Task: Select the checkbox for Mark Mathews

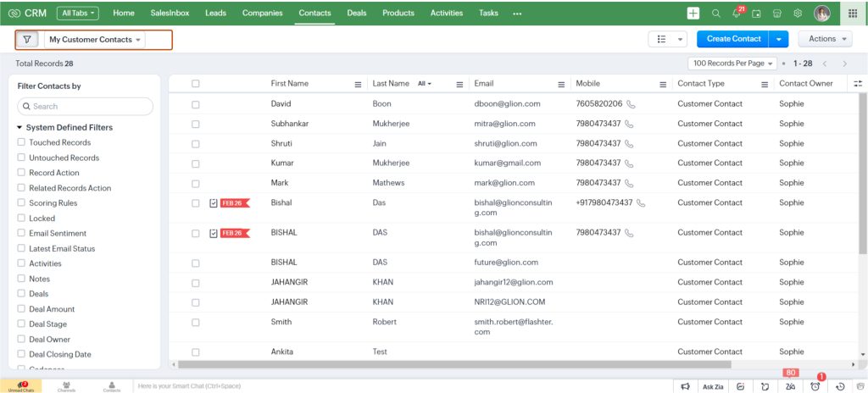Action: click(x=196, y=183)
